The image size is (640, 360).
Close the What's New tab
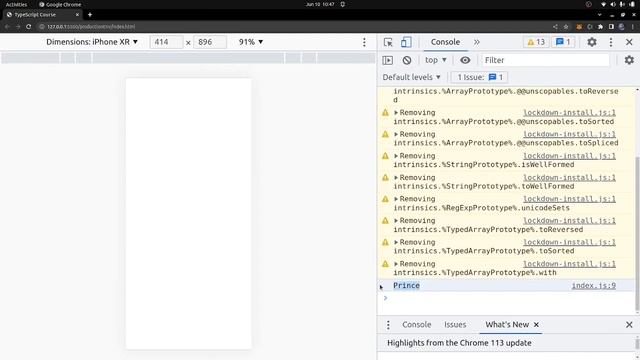click(536, 325)
